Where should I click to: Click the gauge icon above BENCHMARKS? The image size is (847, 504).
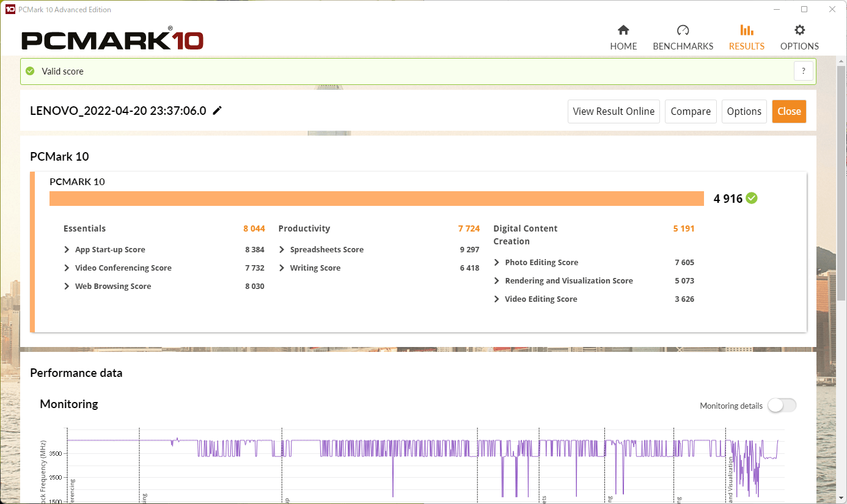tap(683, 30)
